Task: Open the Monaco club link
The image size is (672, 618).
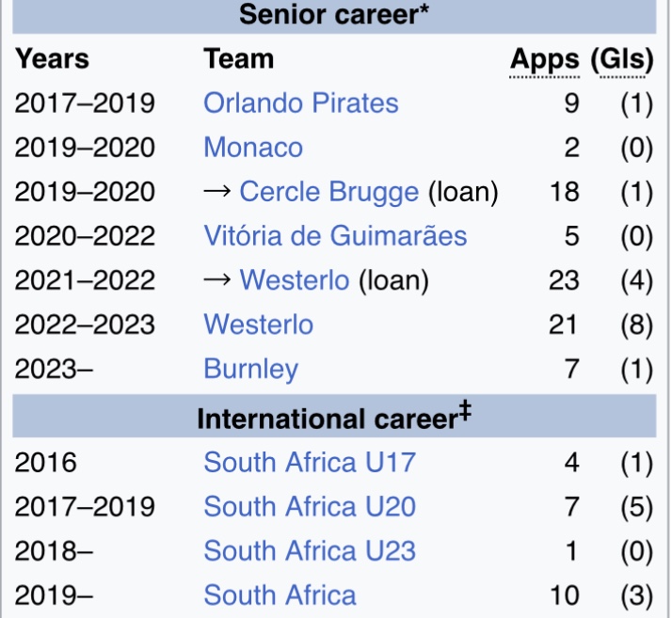Action: 253,148
